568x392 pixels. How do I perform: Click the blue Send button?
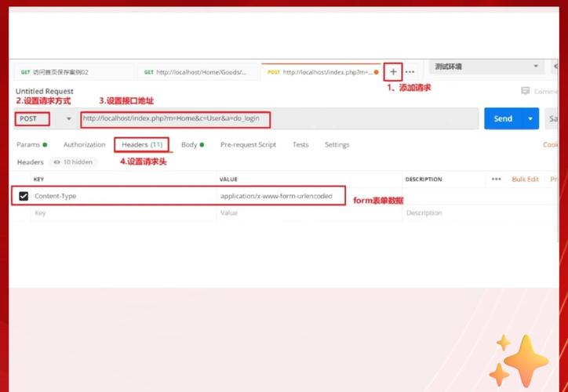[x=503, y=119]
